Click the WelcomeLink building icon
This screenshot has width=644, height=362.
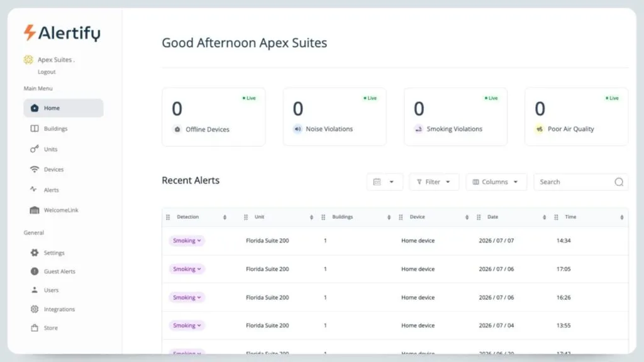click(35, 210)
